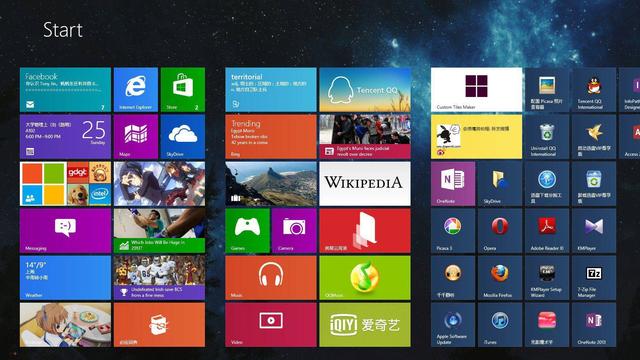Open the partially visible Access tile
640x360 pixels.
click(x=630, y=137)
